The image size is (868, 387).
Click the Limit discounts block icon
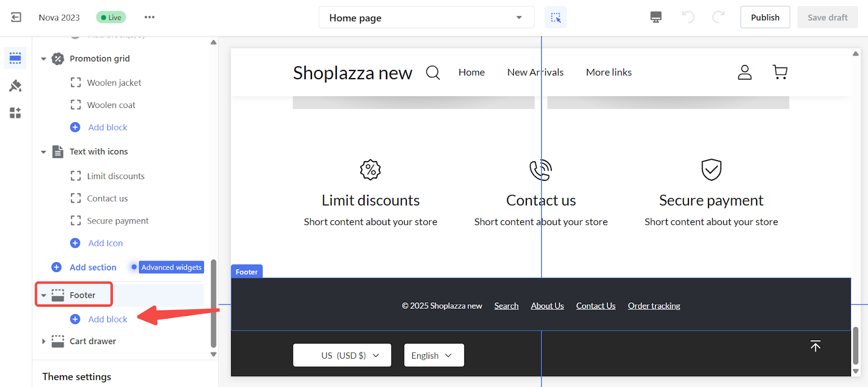[76, 176]
